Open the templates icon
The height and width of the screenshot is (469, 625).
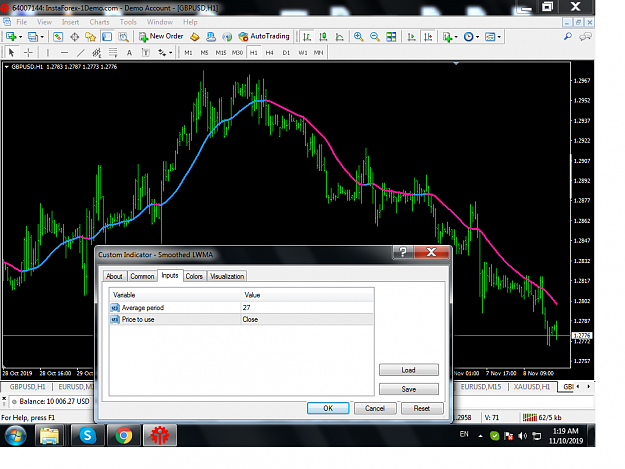coord(490,37)
